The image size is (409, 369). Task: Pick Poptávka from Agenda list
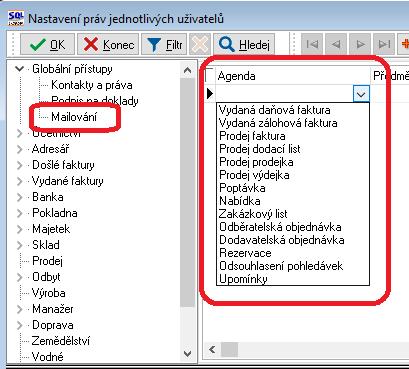tap(242, 188)
